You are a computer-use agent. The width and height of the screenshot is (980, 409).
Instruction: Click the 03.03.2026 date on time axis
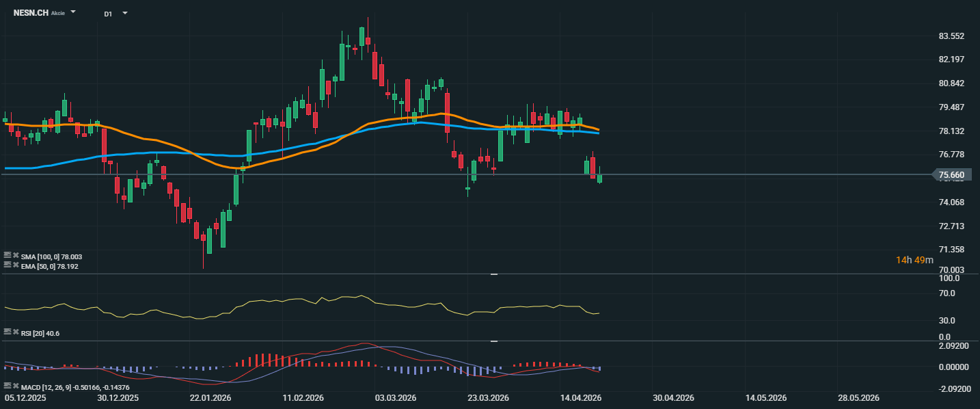coord(397,398)
